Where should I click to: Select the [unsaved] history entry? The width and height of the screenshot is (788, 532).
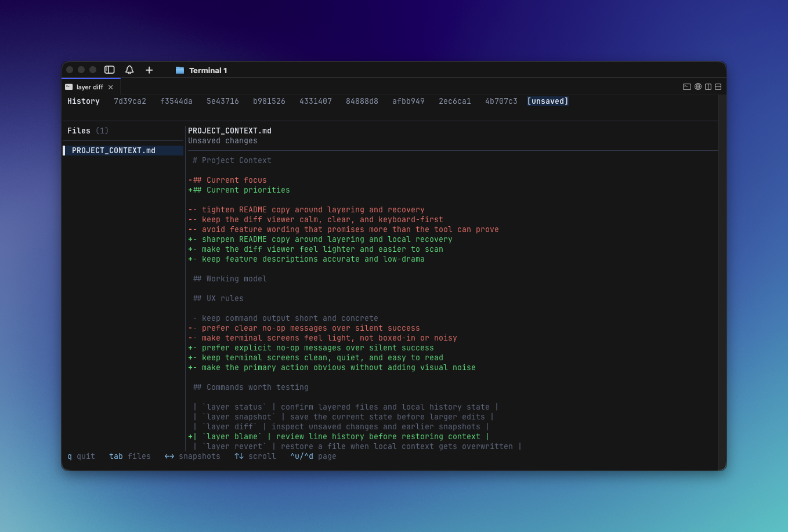[547, 101]
